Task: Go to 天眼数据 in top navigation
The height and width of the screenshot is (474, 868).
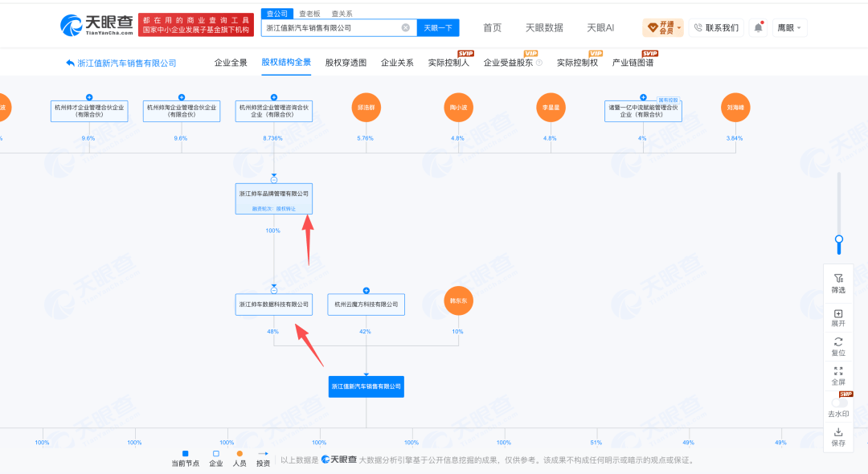Action: 544,27
